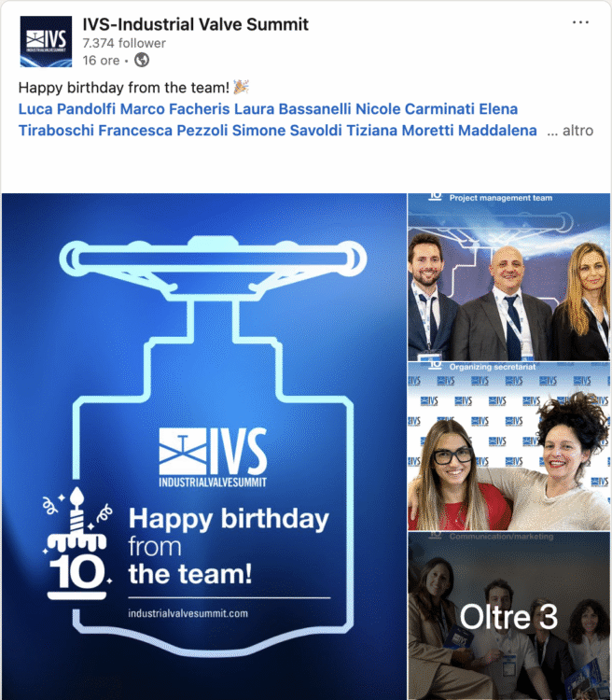Click the IVS company logo avatar
Viewport: 612px width, 700px height.
click(x=46, y=41)
